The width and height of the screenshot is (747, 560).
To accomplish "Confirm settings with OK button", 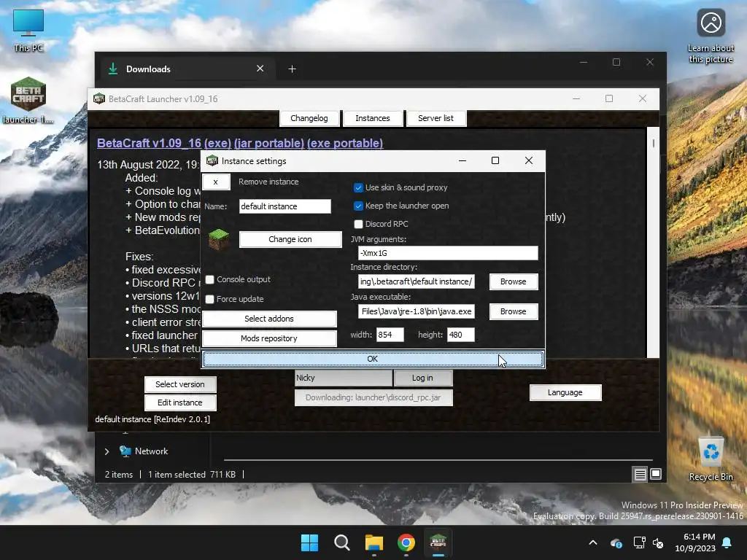I will (x=373, y=359).
